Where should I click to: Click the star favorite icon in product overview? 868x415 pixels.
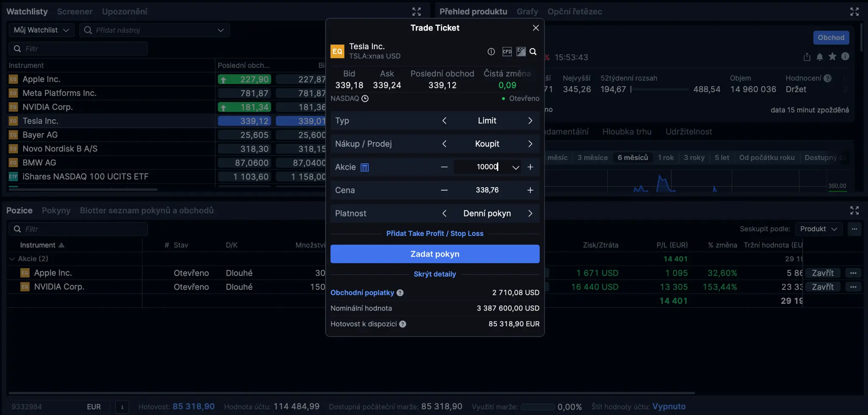[832, 57]
